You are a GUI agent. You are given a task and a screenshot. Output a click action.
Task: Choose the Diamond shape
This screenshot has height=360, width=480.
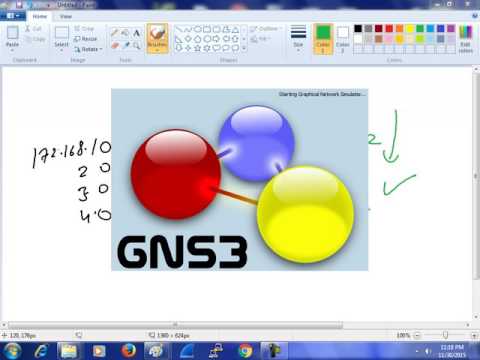188,39
